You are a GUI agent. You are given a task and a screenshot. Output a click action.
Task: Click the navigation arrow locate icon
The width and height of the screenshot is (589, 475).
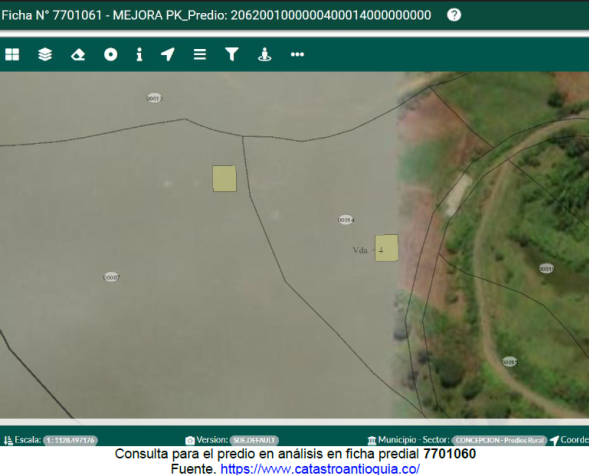click(168, 54)
